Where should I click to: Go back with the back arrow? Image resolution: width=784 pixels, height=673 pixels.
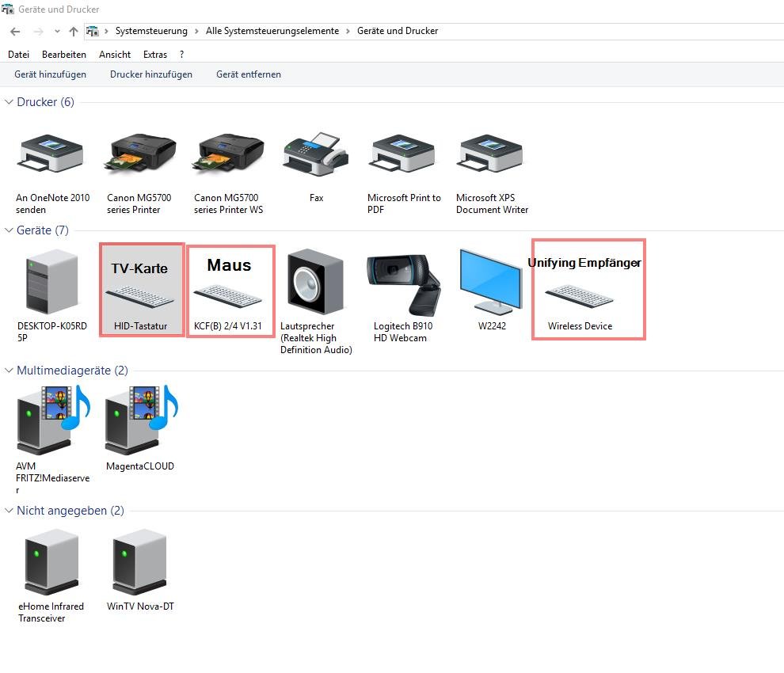coord(15,32)
